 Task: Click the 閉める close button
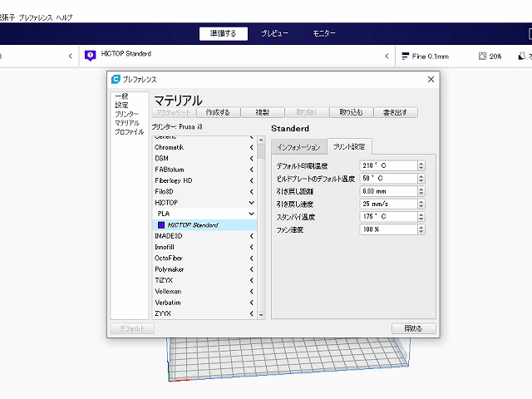(x=414, y=328)
